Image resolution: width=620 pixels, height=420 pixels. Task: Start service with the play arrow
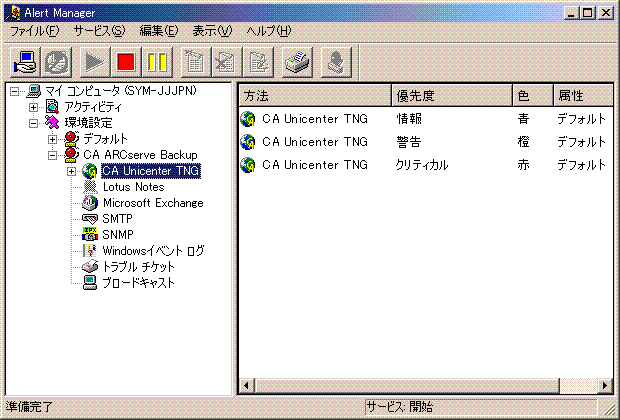pos(95,62)
